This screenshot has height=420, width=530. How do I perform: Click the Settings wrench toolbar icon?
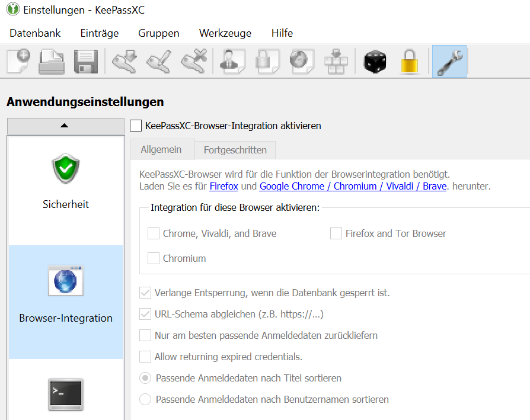449,62
